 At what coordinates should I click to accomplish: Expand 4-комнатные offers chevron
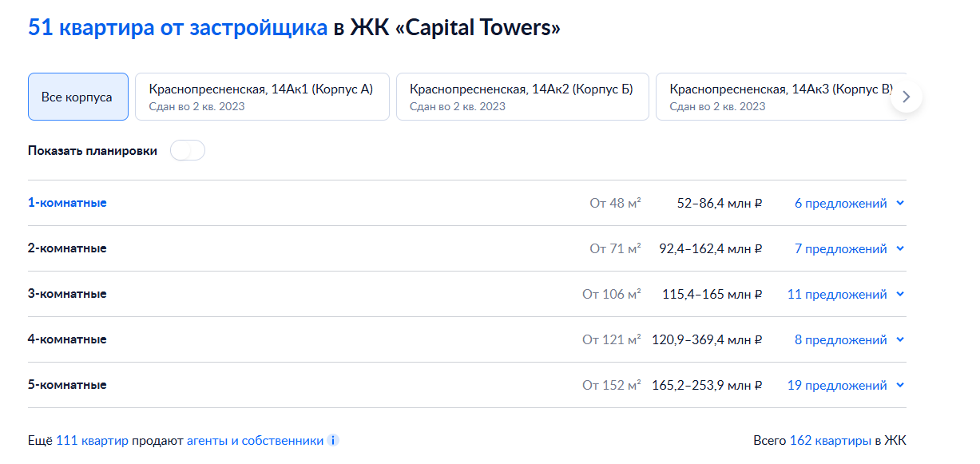coord(901,339)
